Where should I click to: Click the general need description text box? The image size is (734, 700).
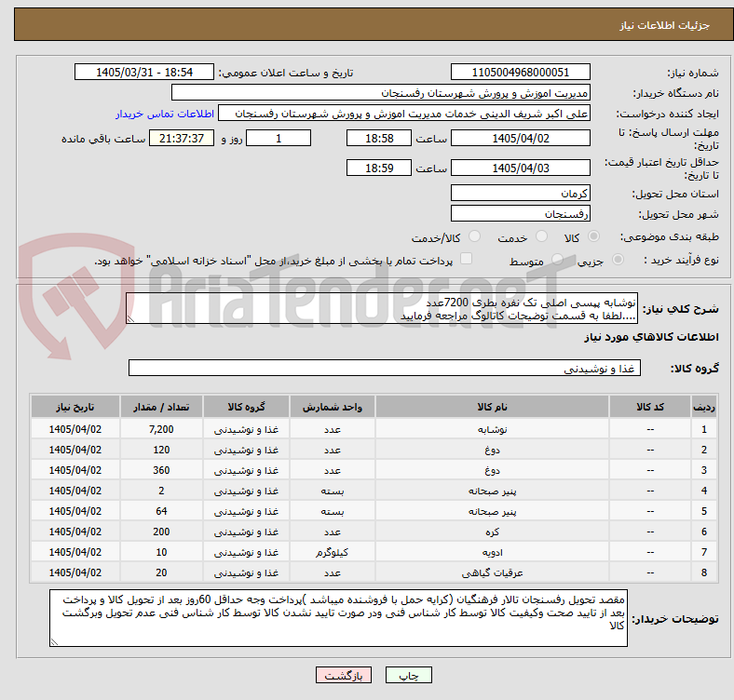pyautogui.click(x=382, y=308)
